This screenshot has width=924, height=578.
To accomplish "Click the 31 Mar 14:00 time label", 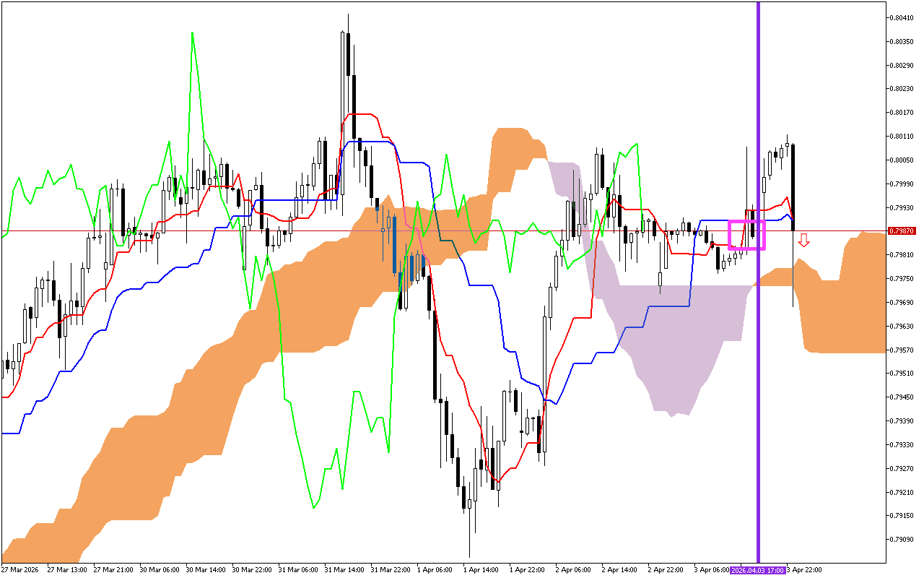I will (343, 569).
